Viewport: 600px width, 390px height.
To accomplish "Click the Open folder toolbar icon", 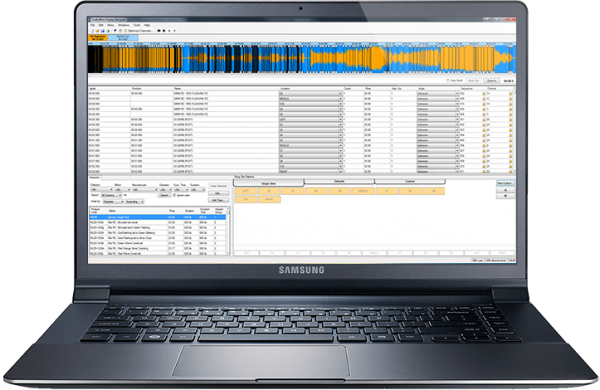I will pos(97,31).
